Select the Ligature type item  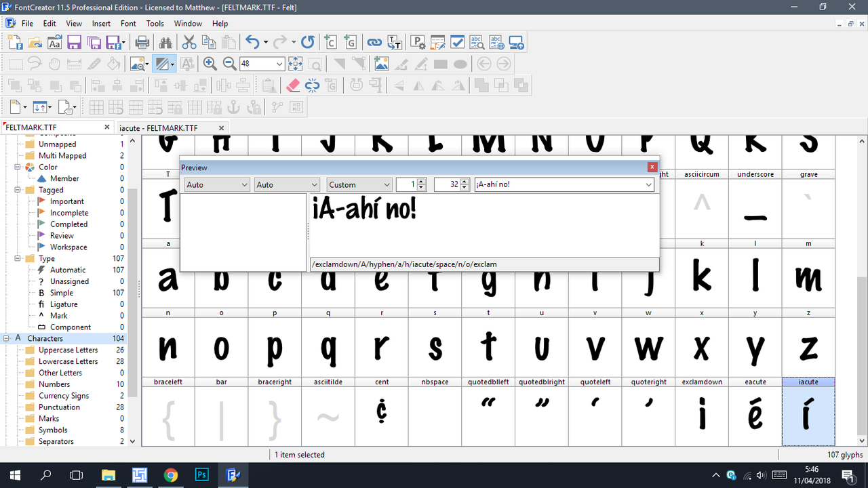64,304
